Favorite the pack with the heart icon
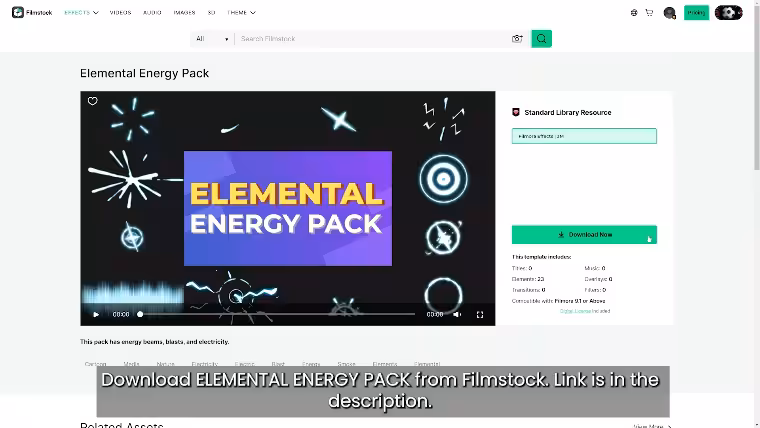 [x=93, y=101]
